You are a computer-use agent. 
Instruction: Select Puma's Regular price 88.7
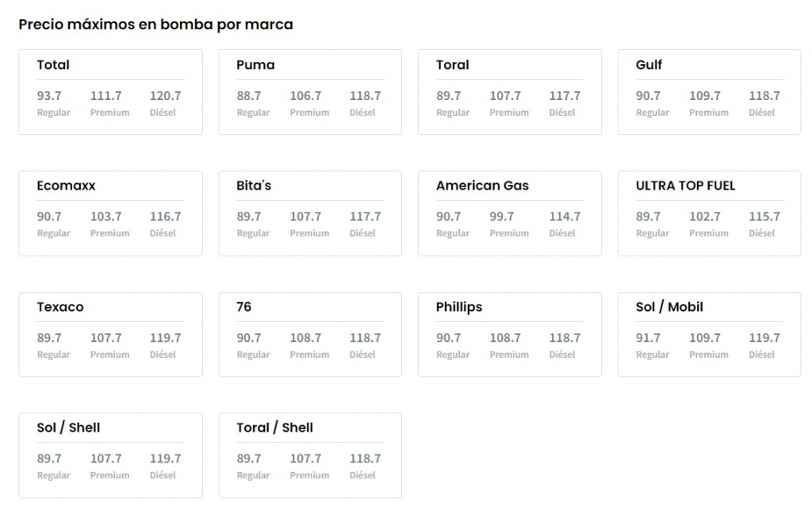[249, 96]
